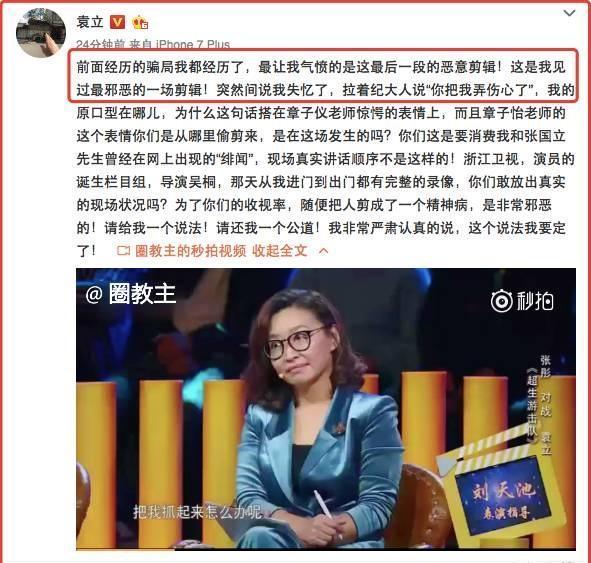The height and width of the screenshot is (563, 591).
Task: Open the poster's profile avatar
Action: coord(41,32)
